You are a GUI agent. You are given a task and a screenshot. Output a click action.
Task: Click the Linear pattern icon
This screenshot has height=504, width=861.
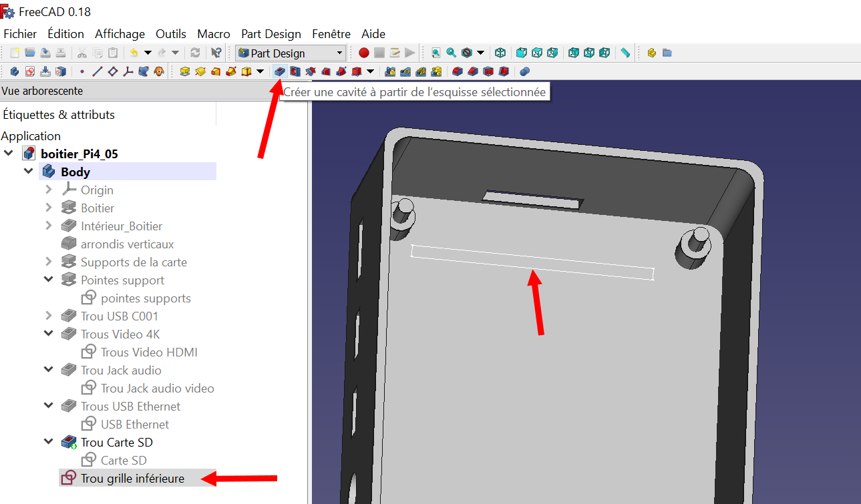click(405, 71)
